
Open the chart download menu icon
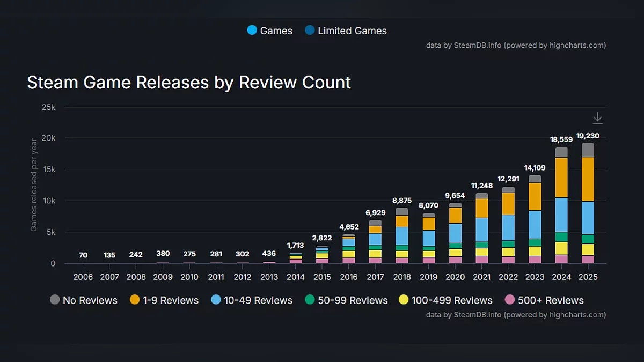tap(597, 118)
